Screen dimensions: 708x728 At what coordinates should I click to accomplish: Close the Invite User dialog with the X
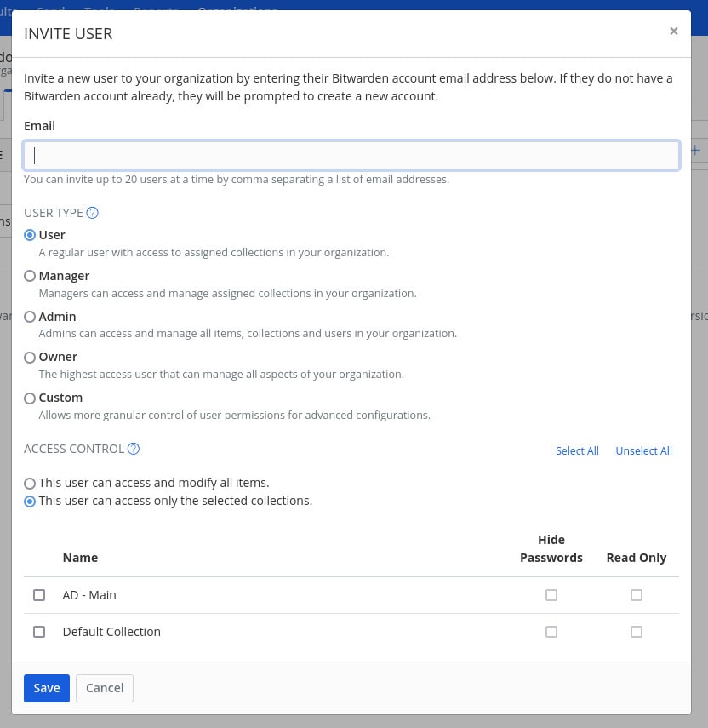tap(674, 32)
